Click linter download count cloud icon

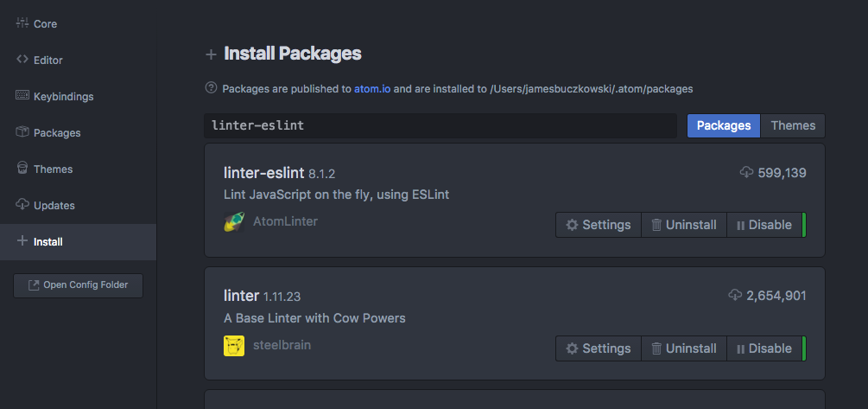(x=735, y=296)
